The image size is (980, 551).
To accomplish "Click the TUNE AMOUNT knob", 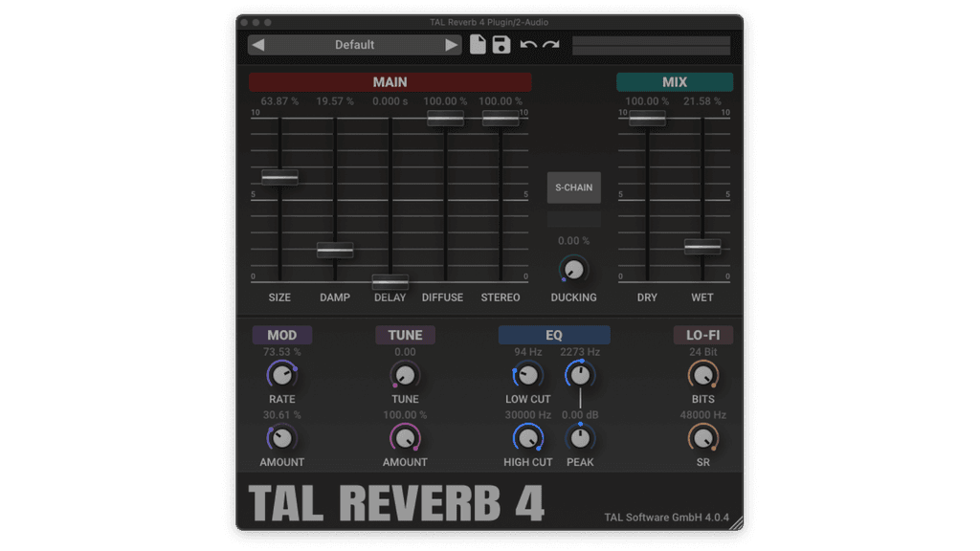I will 405,438.
